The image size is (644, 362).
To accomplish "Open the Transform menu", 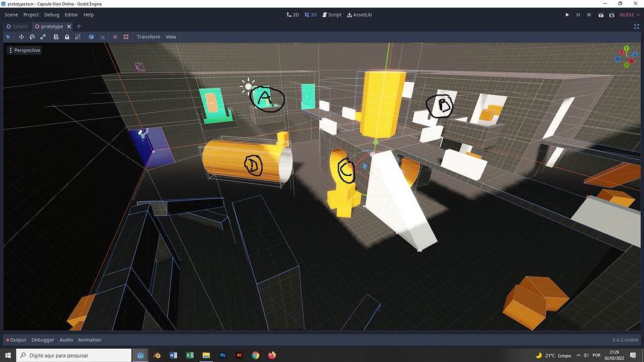I will tap(148, 37).
